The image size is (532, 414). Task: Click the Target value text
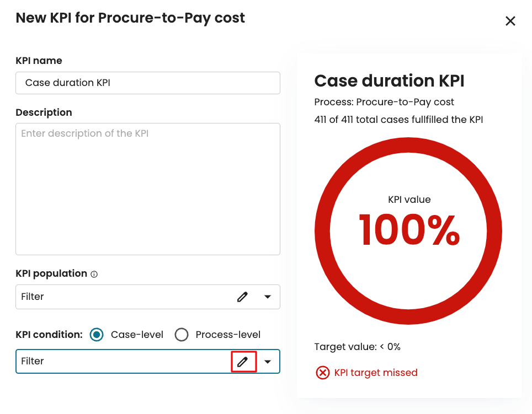[357, 347]
